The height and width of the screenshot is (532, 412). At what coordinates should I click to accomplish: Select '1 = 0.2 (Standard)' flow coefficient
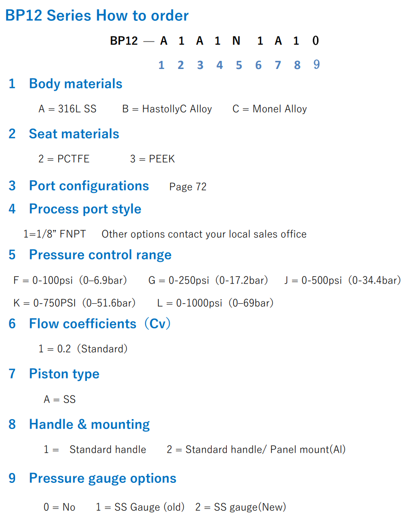pos(83,349)
